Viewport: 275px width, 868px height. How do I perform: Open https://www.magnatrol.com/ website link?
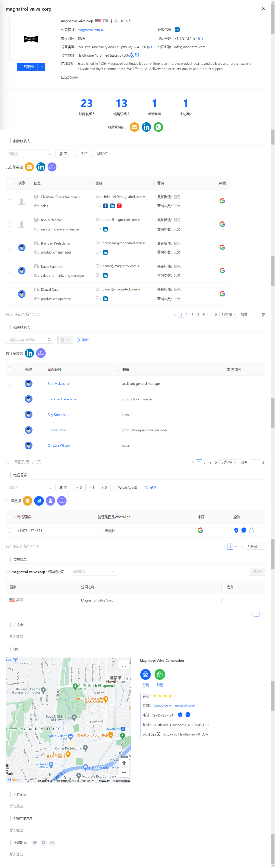point(174,705)
